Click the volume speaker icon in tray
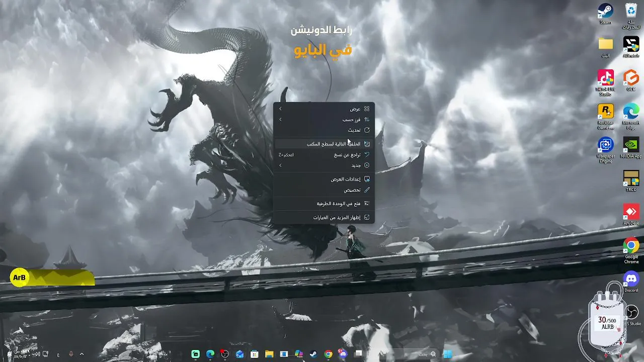 click(37, 354)
